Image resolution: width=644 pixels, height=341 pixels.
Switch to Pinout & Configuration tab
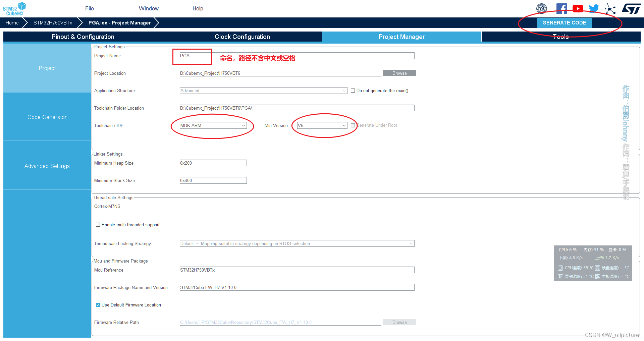click(x=83, y=37)
